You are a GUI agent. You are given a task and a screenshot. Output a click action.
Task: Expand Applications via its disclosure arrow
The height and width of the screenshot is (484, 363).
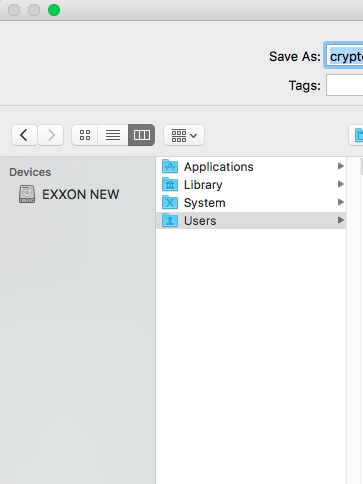340,166
